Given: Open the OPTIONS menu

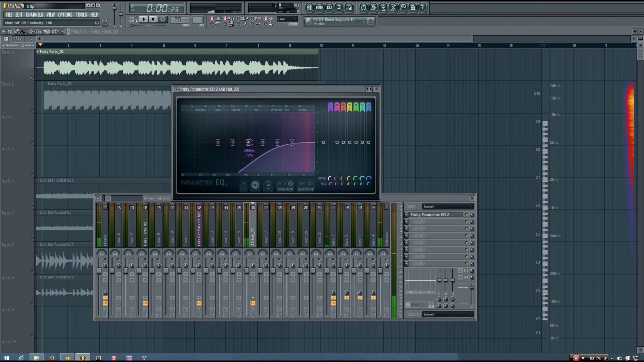Looking at the screenshot, I should tap(65, 15).
